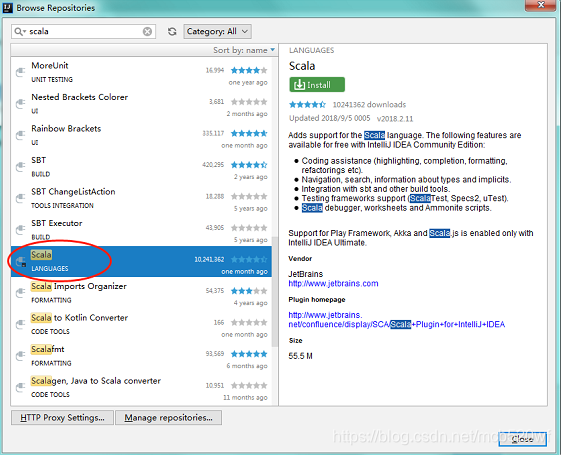
Task: Click the SBT plugin icon
Action: pos(21,166)
